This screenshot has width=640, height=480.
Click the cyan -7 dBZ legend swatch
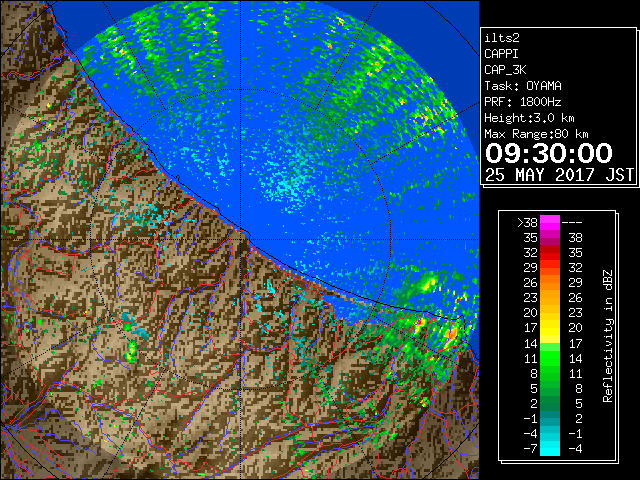550,448
